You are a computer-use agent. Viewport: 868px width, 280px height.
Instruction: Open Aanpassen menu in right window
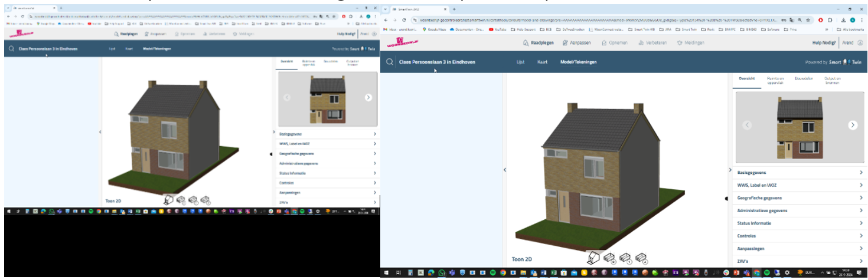[x=577, y=42]
